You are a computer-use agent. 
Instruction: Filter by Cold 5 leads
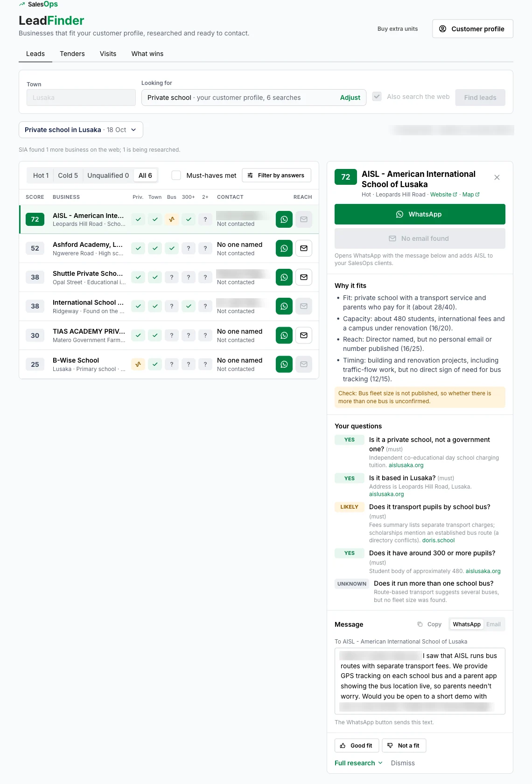[68, 175]
